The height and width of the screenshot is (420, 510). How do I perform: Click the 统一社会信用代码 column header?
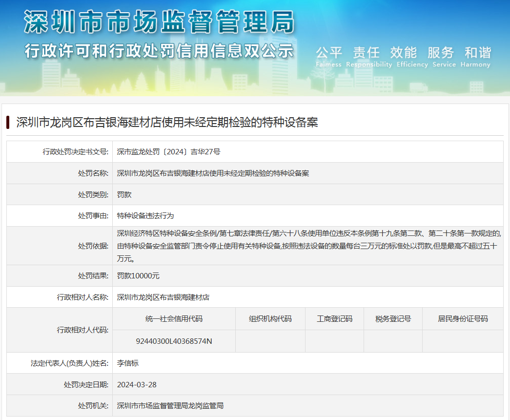click(x=174, y=319)
